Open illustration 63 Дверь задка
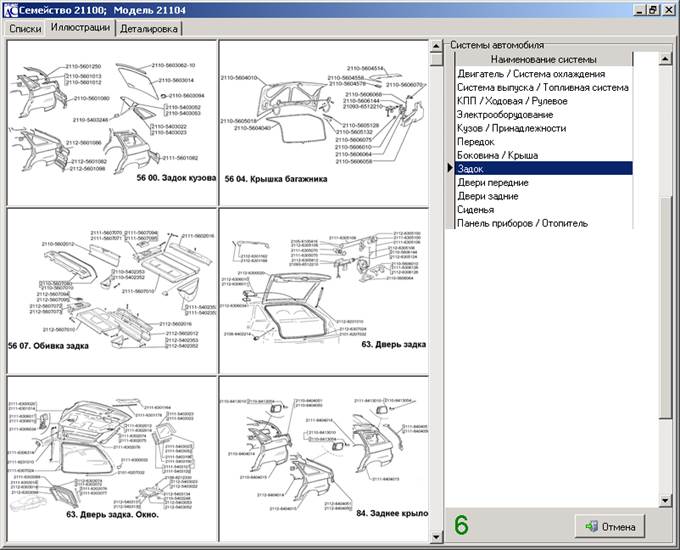Image resolution: width=680 pixels, height=550 pixels. coord(323,289)
